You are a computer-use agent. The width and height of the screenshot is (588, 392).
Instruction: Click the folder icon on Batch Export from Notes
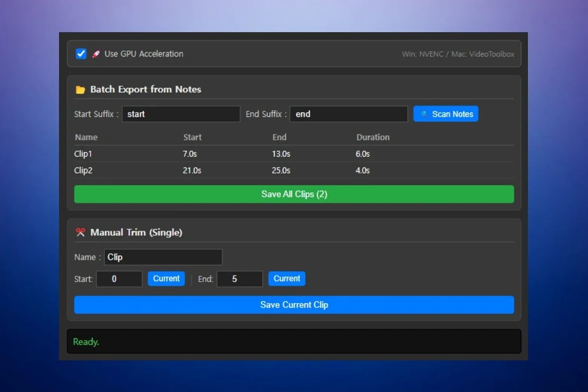pos(80,89)
